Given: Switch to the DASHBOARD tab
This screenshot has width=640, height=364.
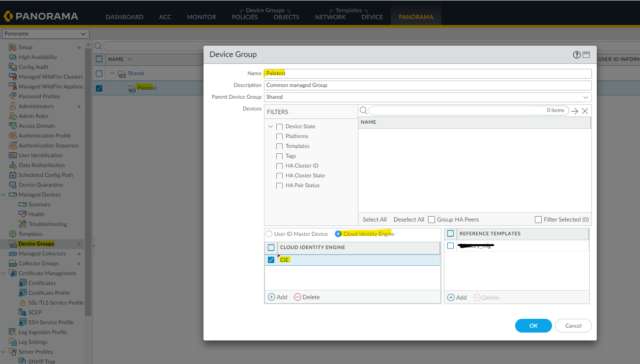Looking at the screenshot, I should pyautogui.click(x=124, y=17).
